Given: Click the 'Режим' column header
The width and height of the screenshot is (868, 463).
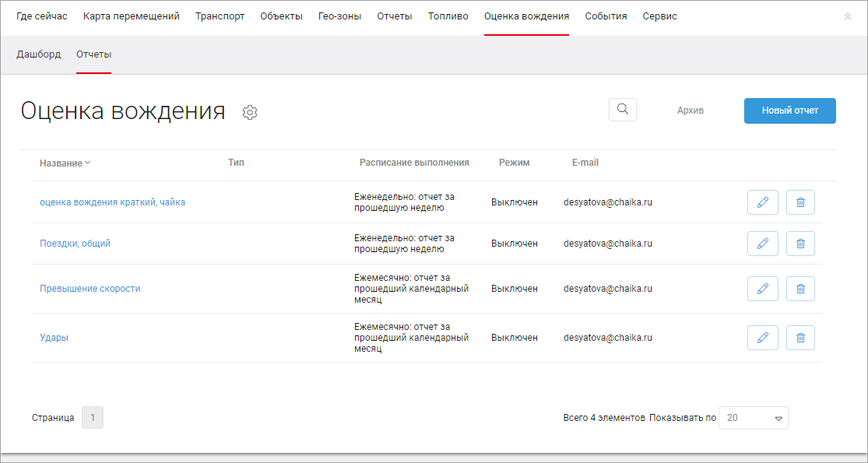Looking at the screenshot, I should click(515, 163).
